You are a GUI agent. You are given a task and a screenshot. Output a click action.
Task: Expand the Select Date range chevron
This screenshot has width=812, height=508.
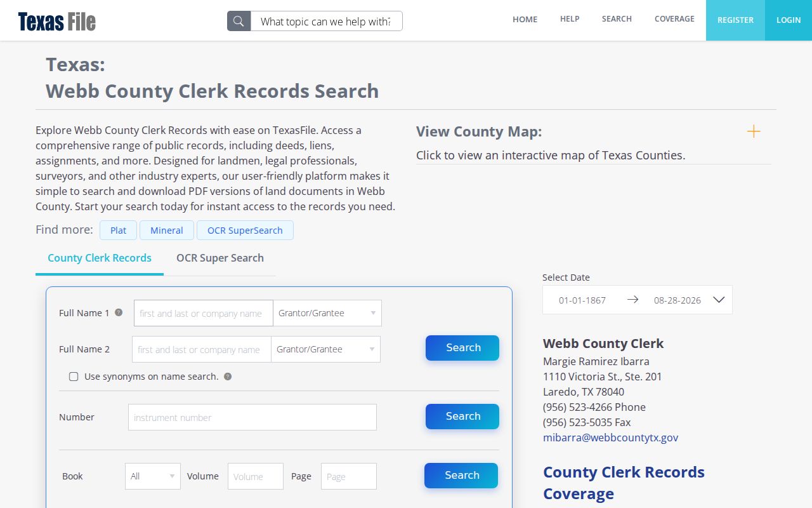[x=719, y=300]
